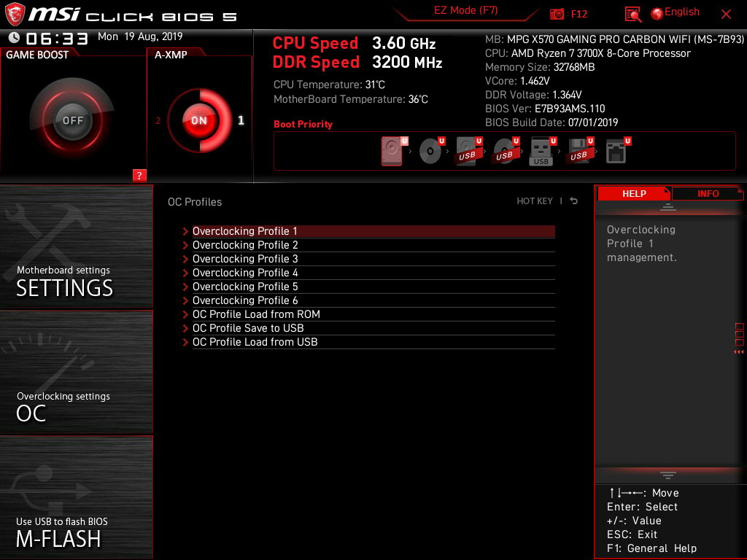Screen dimensions: 747x560
Task: Click the side panel triple-arrow expander
Action: 738,352
